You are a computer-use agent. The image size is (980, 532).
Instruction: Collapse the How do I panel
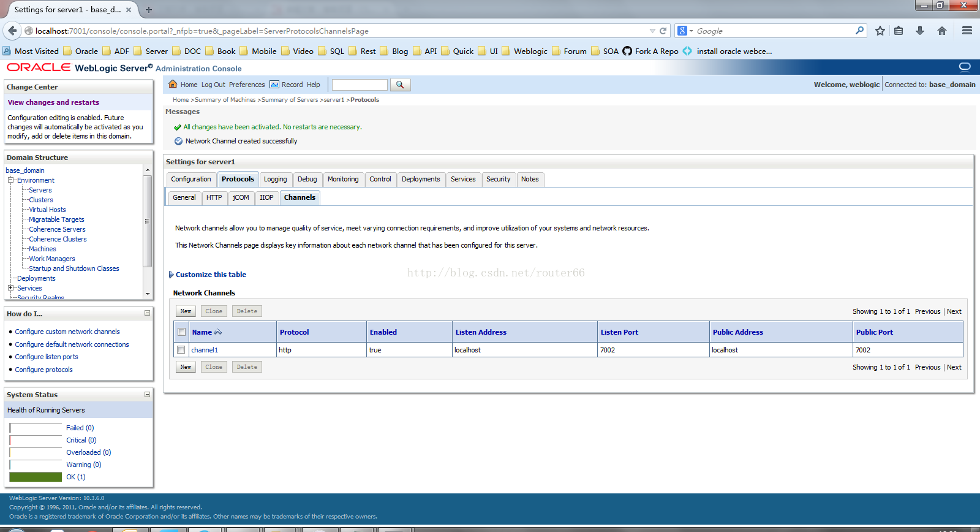coord(147,313)
